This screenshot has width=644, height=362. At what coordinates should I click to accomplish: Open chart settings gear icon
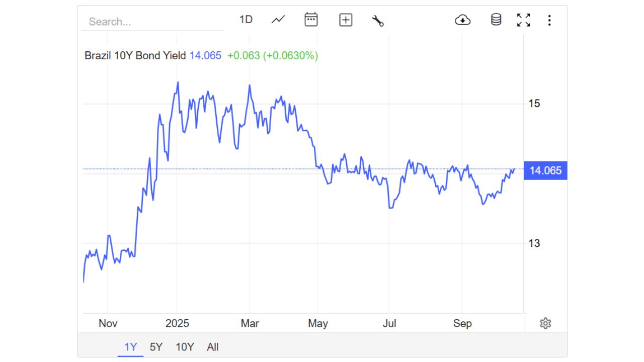(x=545, y=323)
